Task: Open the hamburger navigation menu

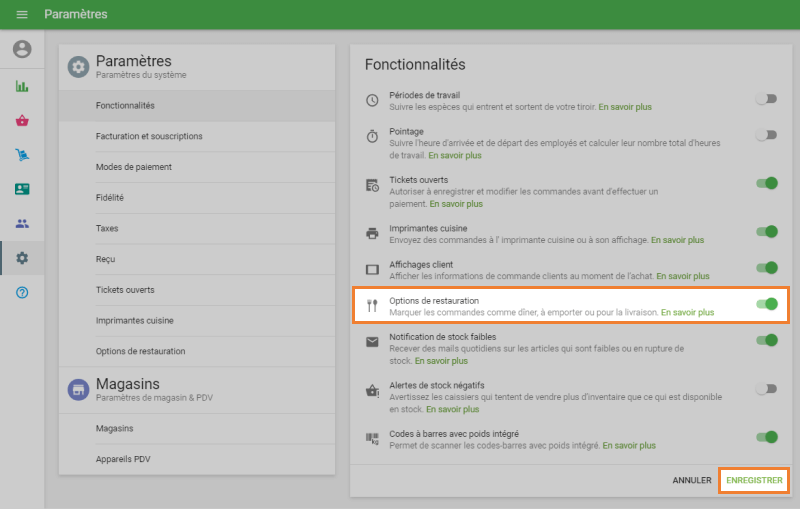Action: tap(22, 14)
